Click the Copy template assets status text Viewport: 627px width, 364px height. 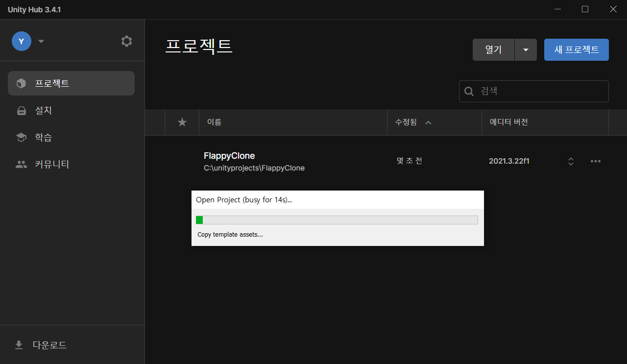pos(230,235)
